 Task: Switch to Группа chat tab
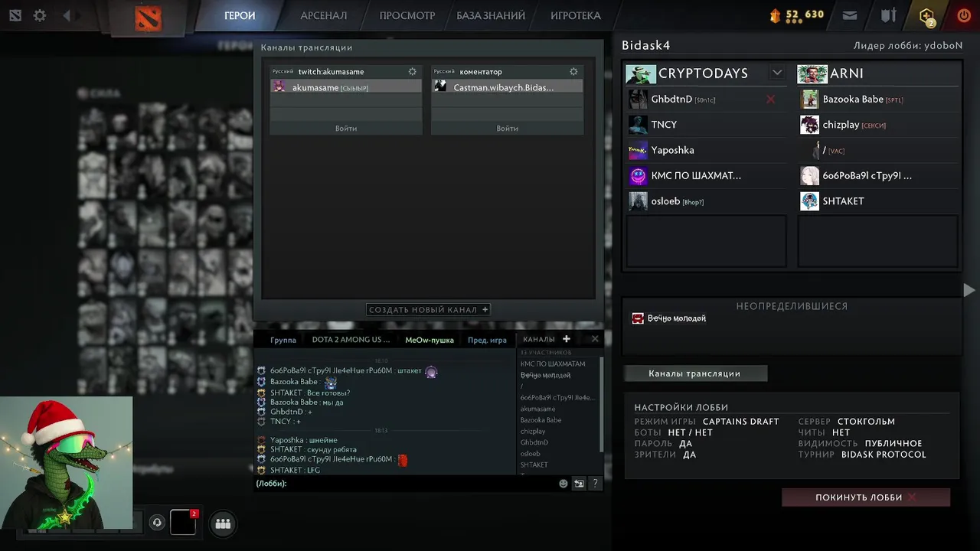click(x=283, y=340)
